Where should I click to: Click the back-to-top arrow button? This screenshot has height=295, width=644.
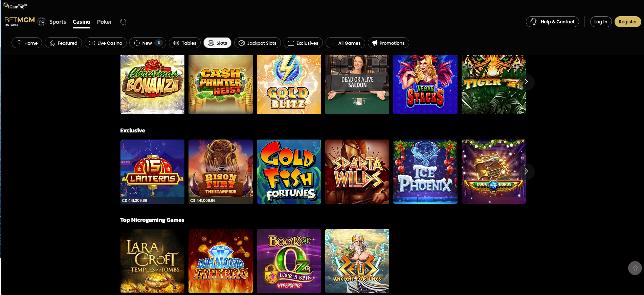click(x=635, y=268)
